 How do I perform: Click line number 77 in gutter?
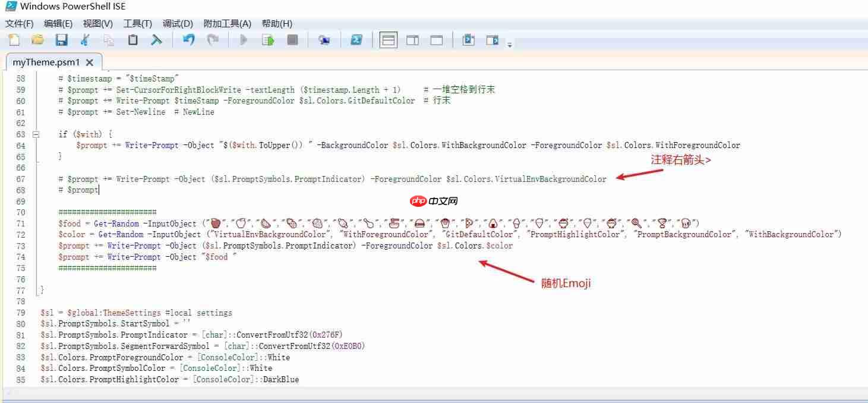(x=20, y=291)
